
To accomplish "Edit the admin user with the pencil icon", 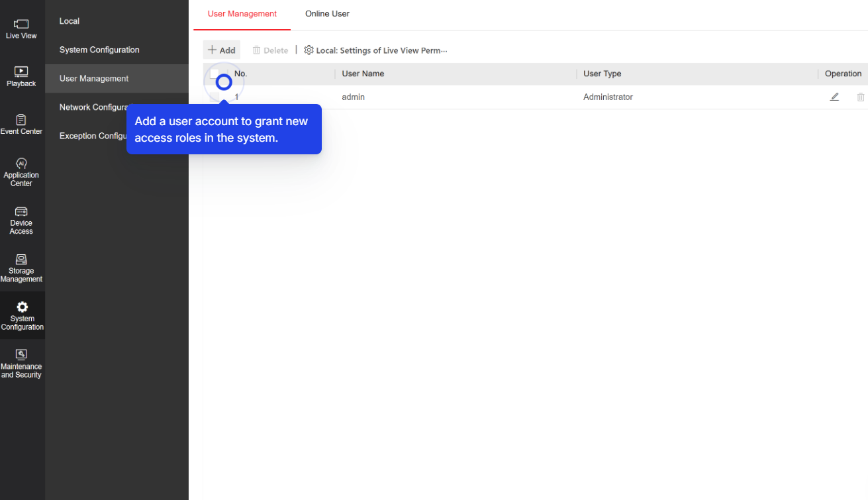I will coord(834,97).
